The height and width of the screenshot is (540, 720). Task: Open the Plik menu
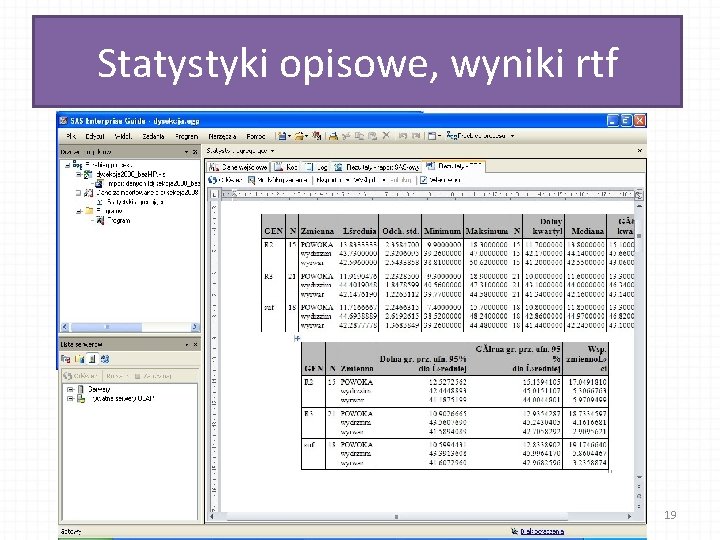pos(71,136)
